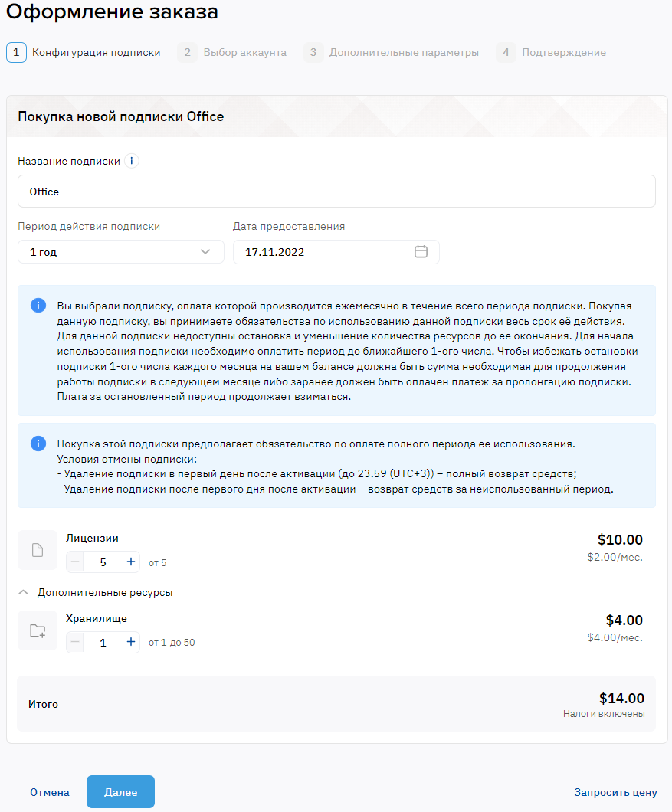Open the Период действия подписки dropdown

pos(121,252)
